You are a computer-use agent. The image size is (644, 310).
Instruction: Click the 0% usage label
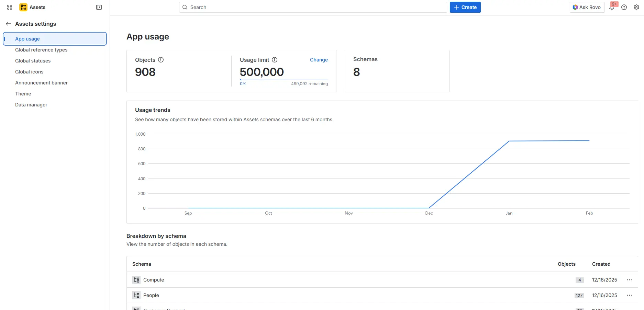point(243,84)
